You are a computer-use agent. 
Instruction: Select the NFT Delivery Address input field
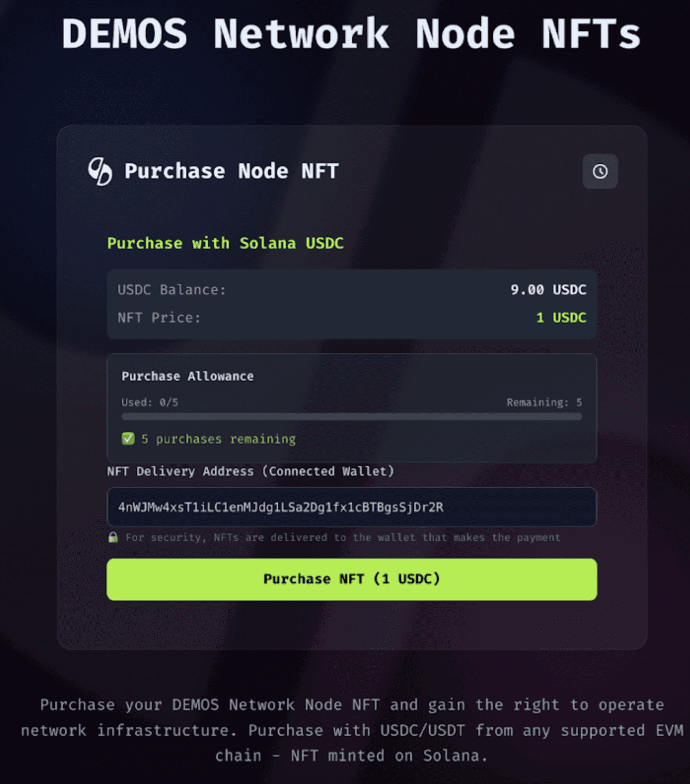(x=352, y=507)
